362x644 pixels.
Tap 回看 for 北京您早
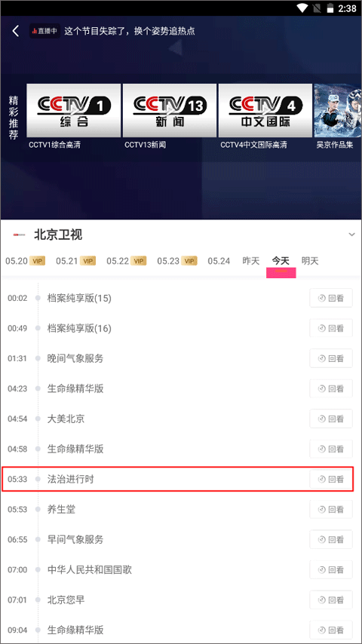[x=331, y=600]
